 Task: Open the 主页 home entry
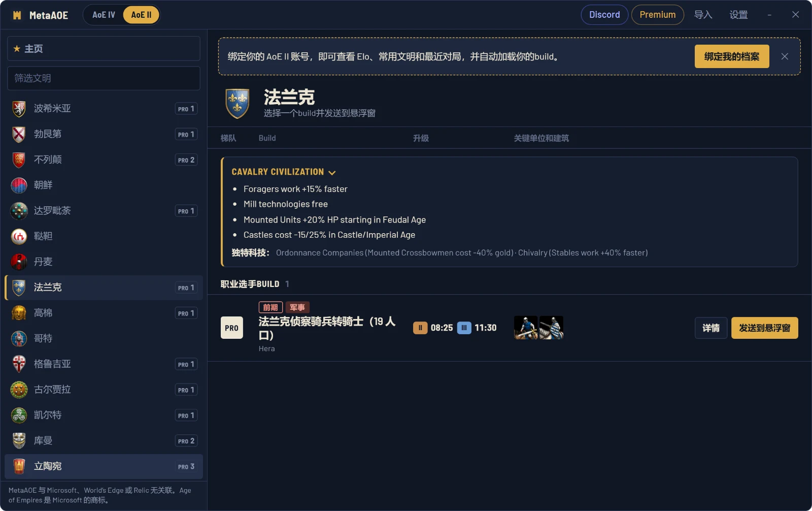point(104,49)
